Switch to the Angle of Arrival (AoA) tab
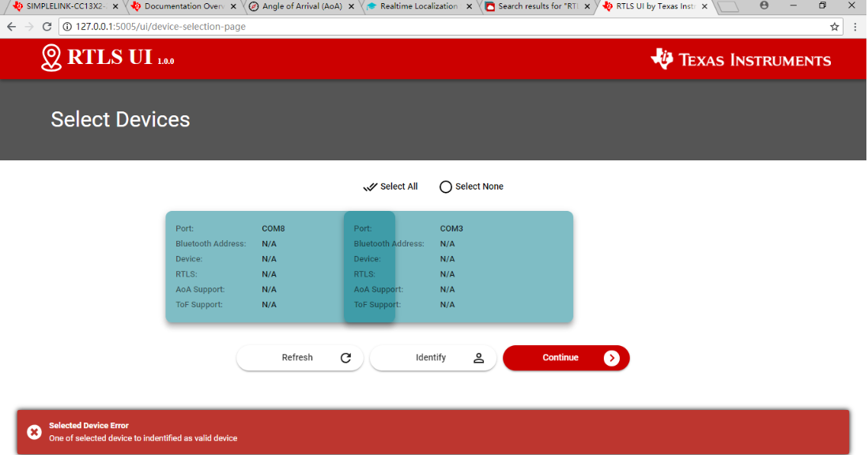 302,6
